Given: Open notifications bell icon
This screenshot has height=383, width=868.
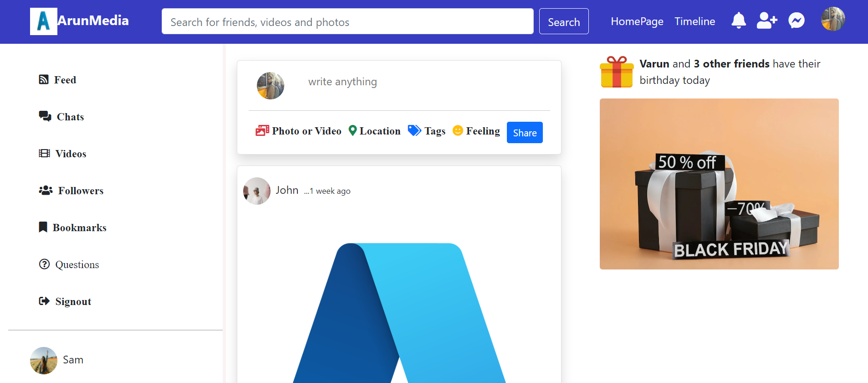Looking at the screenshot, I should point(739,21).
